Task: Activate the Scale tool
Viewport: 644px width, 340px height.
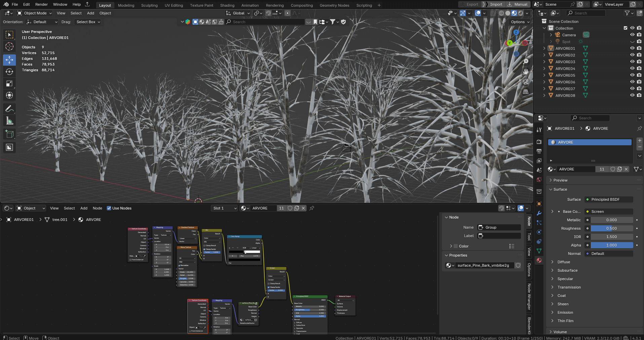Action: (x=9, y=83)
